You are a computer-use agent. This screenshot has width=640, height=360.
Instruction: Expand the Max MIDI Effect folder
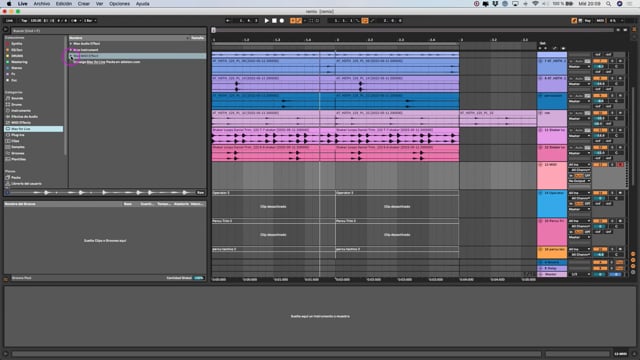pyautogui.click(x=71, y=56)
